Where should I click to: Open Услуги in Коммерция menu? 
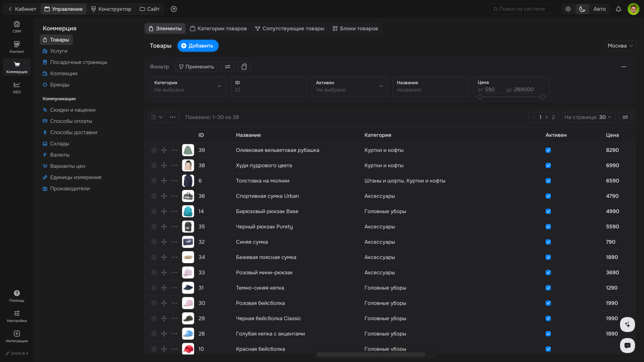pyautogui.click(x=59, y=51)
